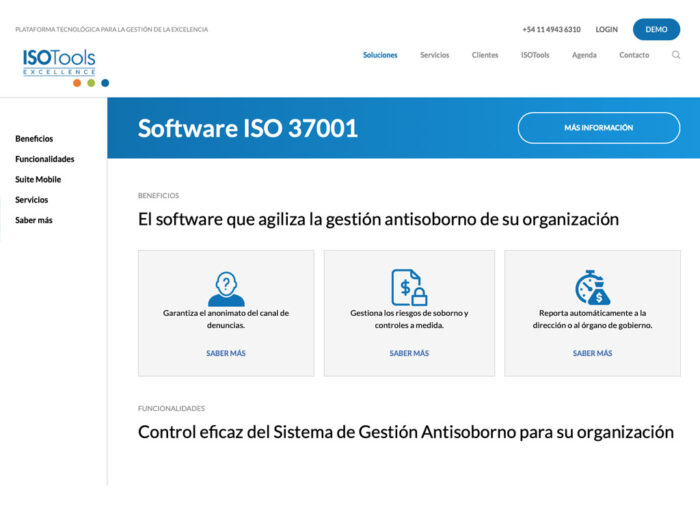This screenshot has width=700, height=525.
Task: Jump to Funcionalidades in sidebar
Action: coord(45,159)
